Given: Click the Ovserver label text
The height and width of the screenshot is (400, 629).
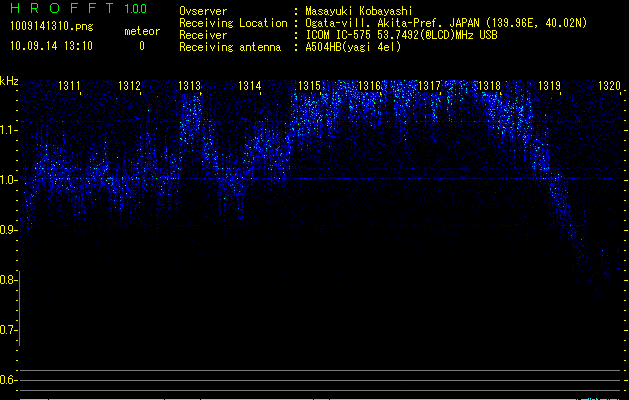Looking at the screenshot, I should [203, 11].
